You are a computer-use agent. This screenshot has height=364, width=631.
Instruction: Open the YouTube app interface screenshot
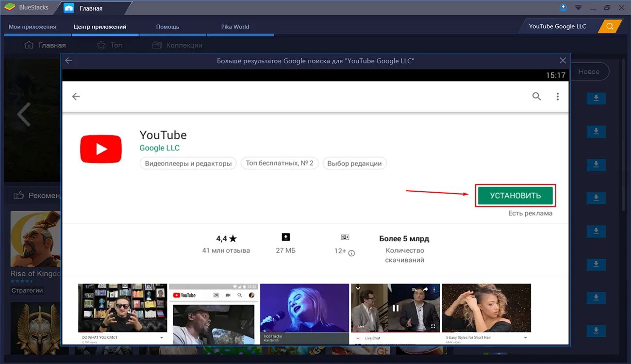(x=214, y=314)
